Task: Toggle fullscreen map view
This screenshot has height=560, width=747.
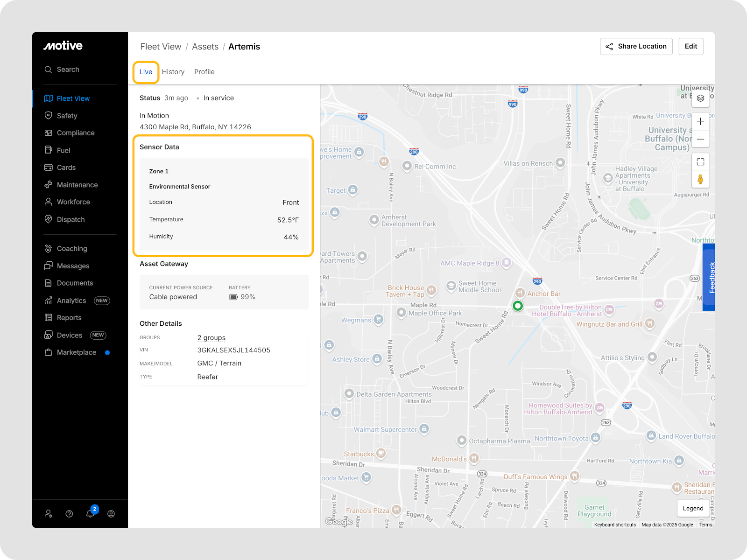Action: click(x=700, y=162)
